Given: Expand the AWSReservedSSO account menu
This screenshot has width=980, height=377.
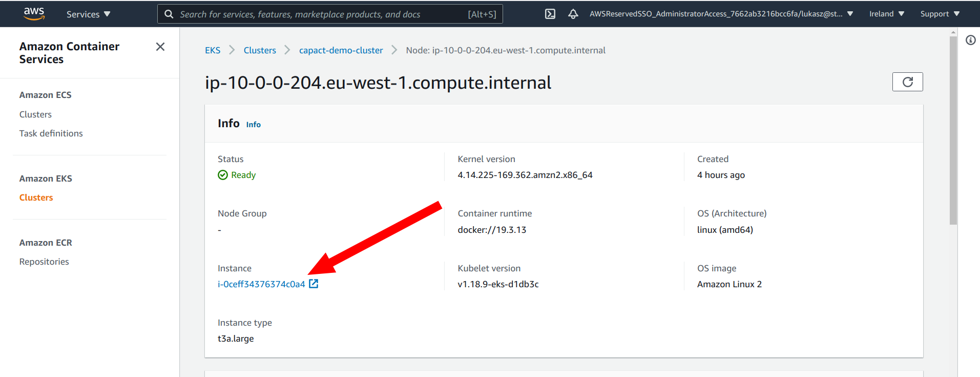Looking at the screenshot, I should point(721,14).
